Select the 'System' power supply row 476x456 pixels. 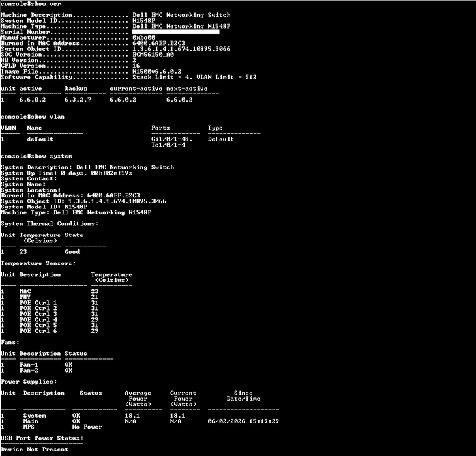93,416
